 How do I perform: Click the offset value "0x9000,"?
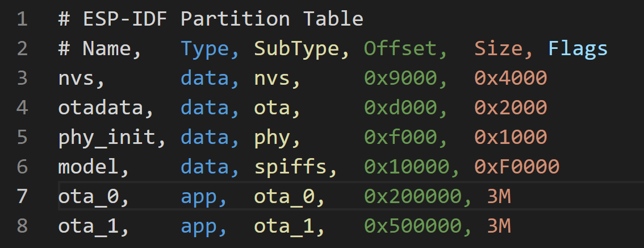point(406,78)
